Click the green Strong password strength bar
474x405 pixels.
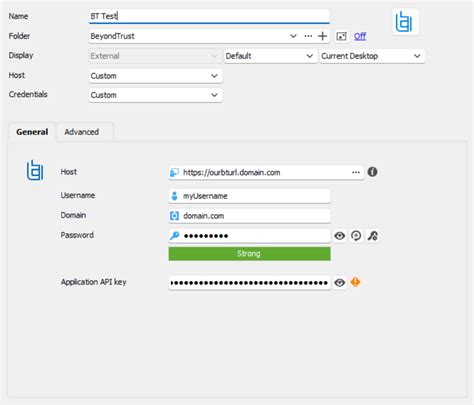[x=249, y=254]
